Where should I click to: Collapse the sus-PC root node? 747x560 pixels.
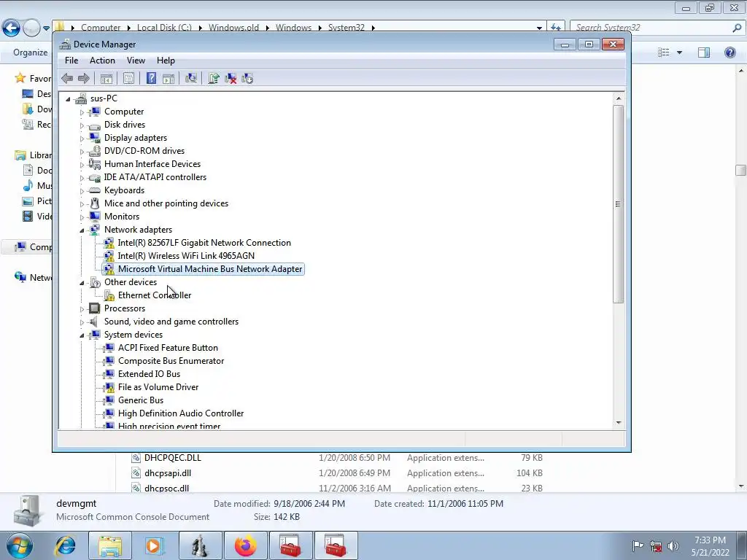point(68,99)
